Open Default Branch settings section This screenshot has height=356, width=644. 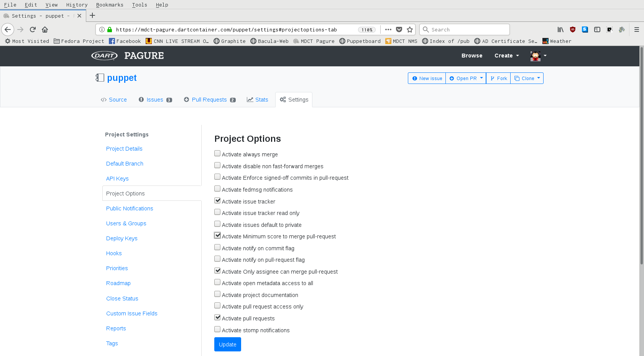[x=125, y=164]
